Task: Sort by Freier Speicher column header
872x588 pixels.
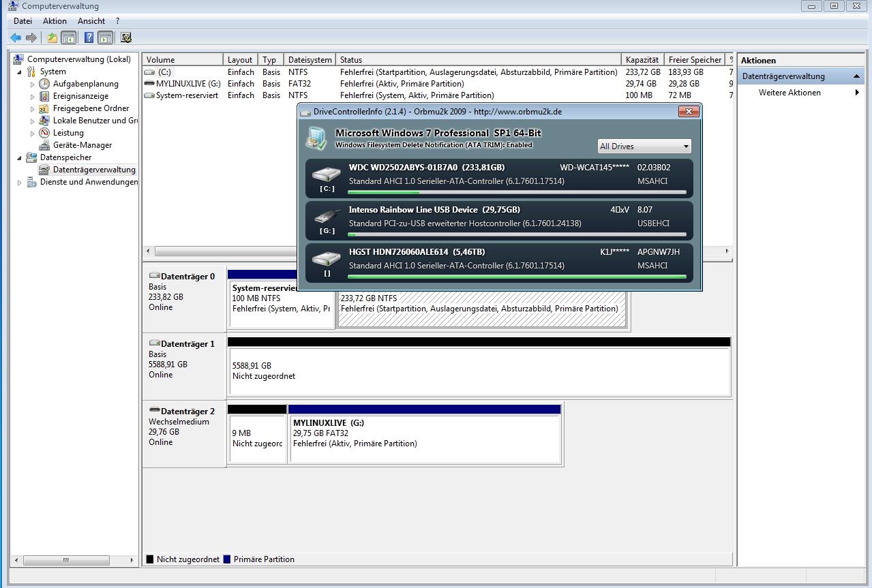Action: click(695, 60)
